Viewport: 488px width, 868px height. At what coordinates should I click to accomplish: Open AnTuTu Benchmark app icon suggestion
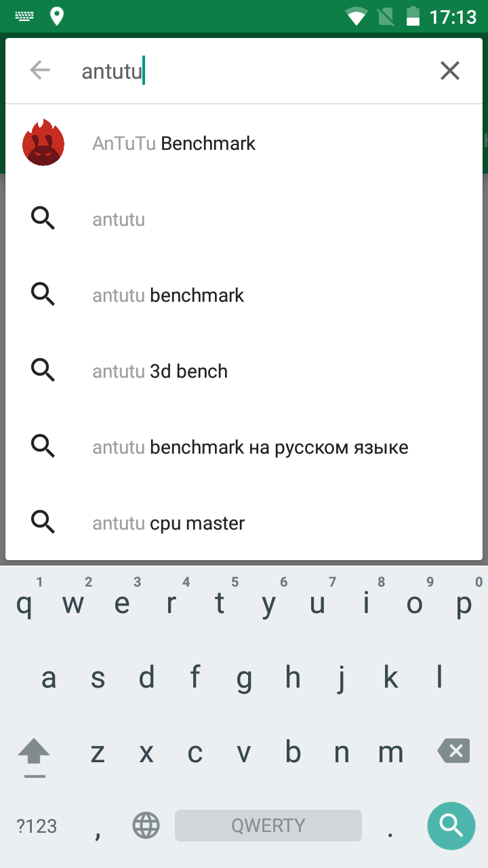(43, 143)
